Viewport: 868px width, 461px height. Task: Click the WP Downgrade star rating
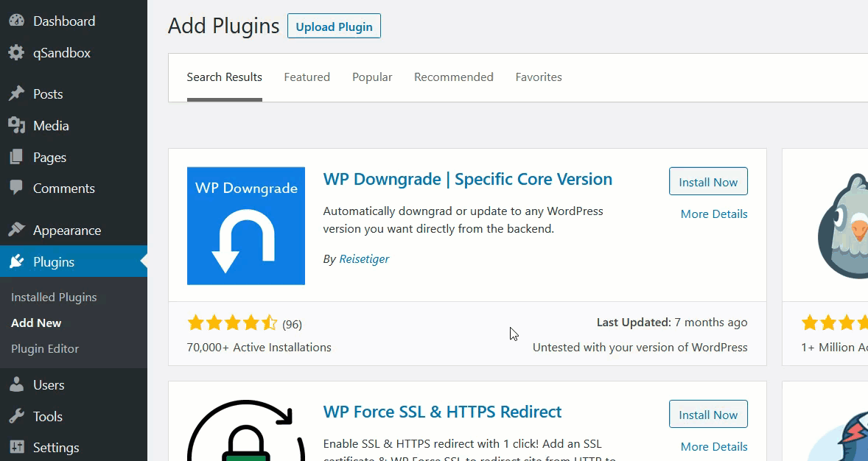[233, 323]
